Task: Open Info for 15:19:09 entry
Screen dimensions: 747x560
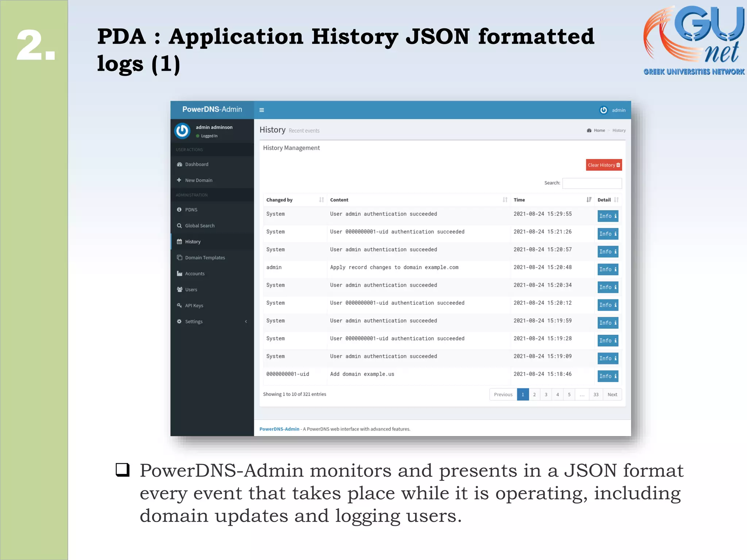Action: [608, 358]
